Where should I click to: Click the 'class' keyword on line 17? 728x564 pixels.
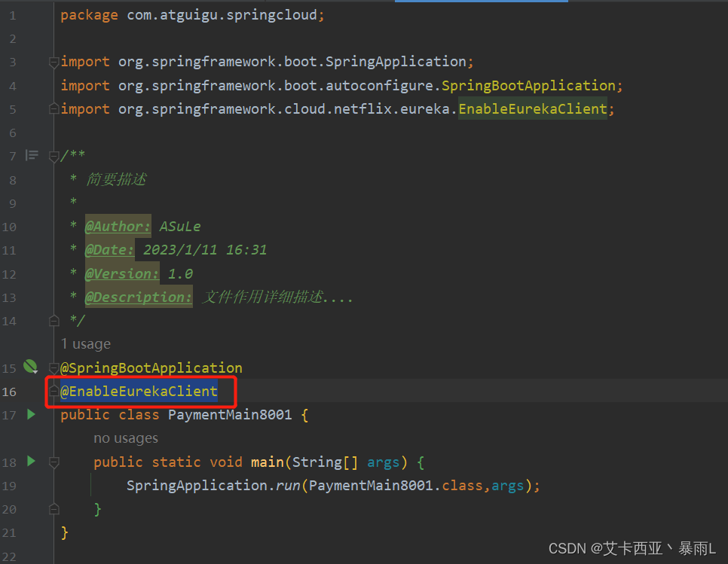pyautogui.click(x=139, y=415)
